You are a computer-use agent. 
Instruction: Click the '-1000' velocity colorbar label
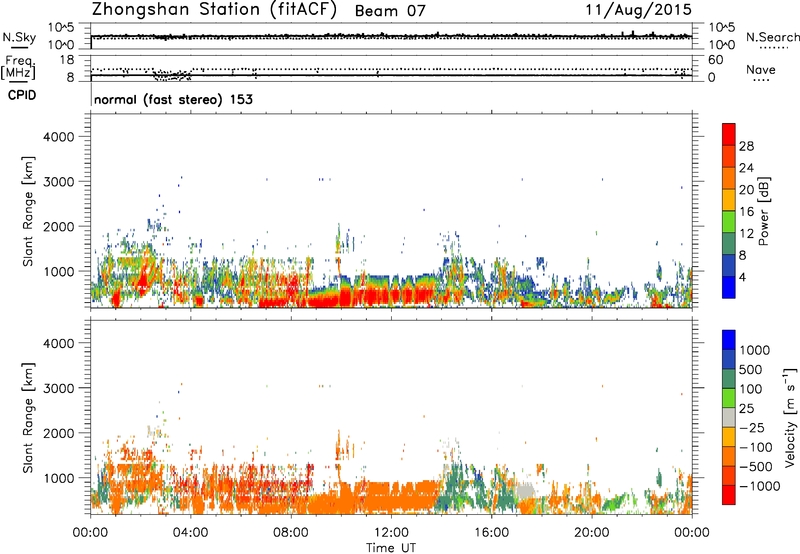pos(759,486)
